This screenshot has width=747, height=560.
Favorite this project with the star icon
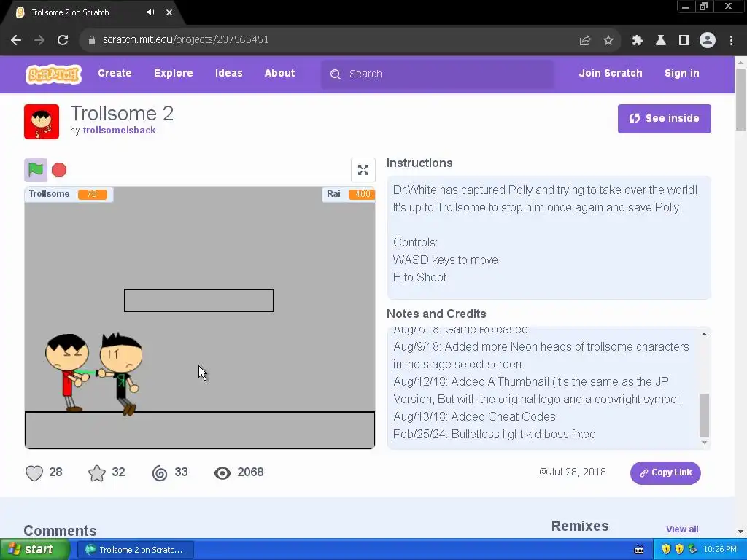(97, 472)
